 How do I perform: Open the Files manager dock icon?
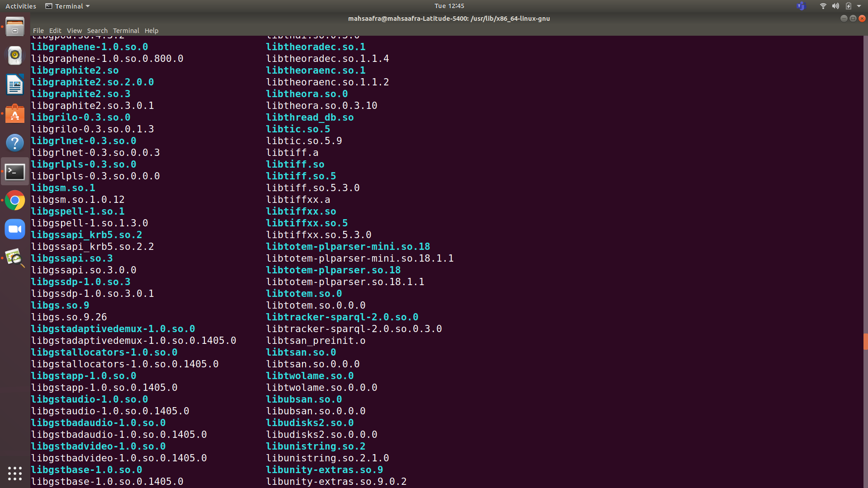point(15,27)
